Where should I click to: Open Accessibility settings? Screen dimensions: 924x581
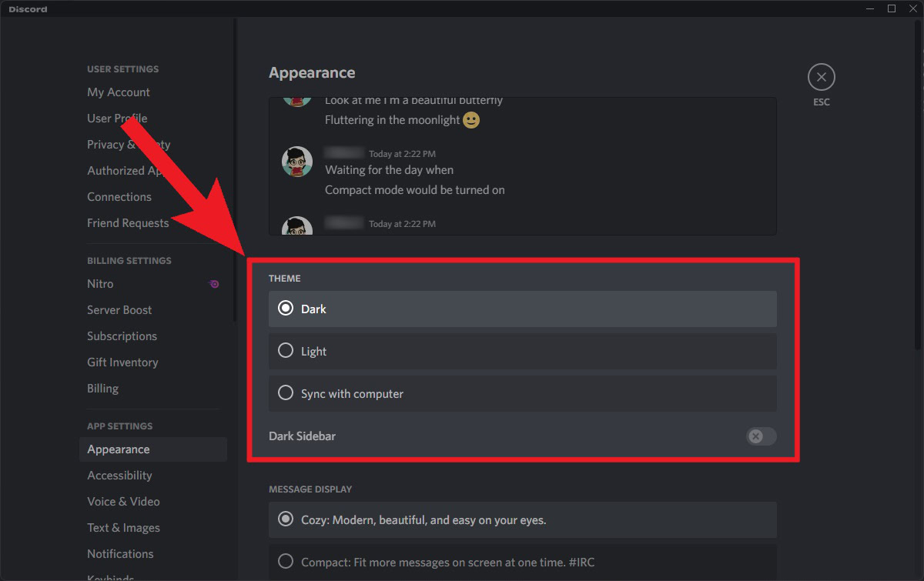(119, 476)
